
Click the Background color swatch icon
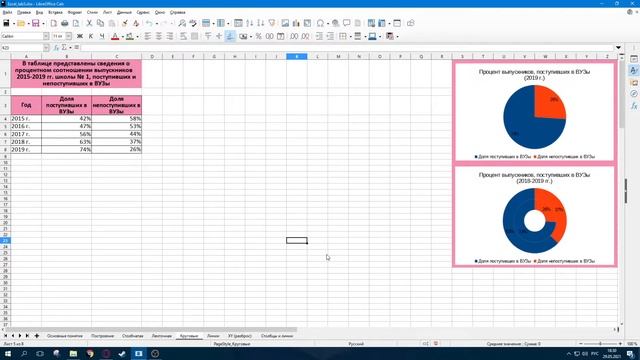(130, 36)
